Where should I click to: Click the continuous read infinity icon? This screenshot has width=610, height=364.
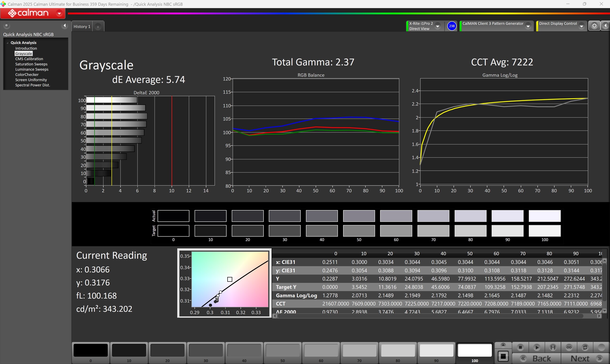point(569,347)
